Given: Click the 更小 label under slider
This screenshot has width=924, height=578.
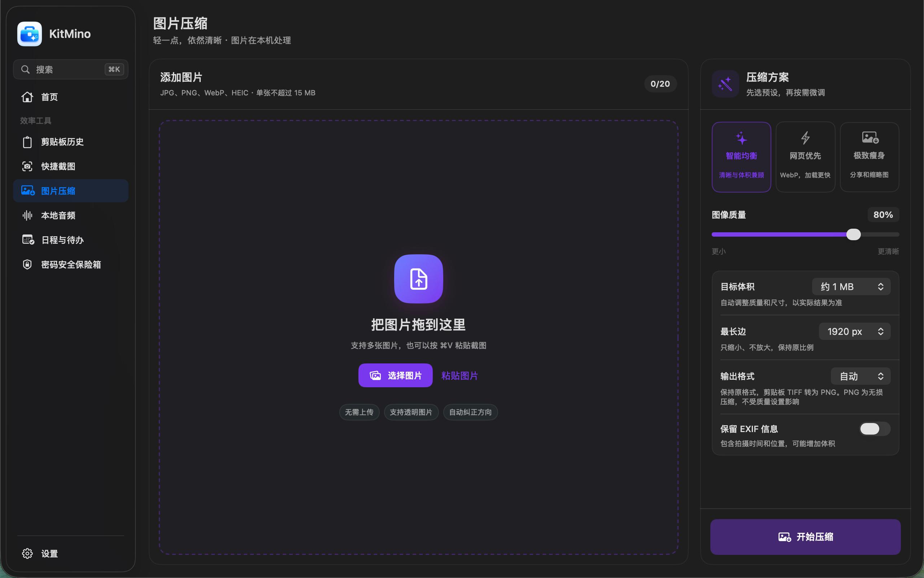Looking at the screenshot, I should [x=719, y=251].
